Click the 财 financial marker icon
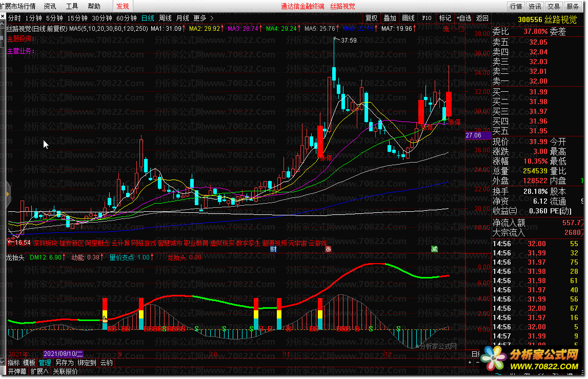588x379 pixels. [273, 249]
